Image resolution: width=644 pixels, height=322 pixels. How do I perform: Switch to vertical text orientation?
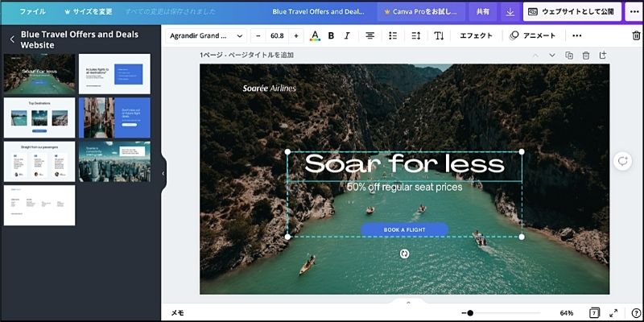439,35
